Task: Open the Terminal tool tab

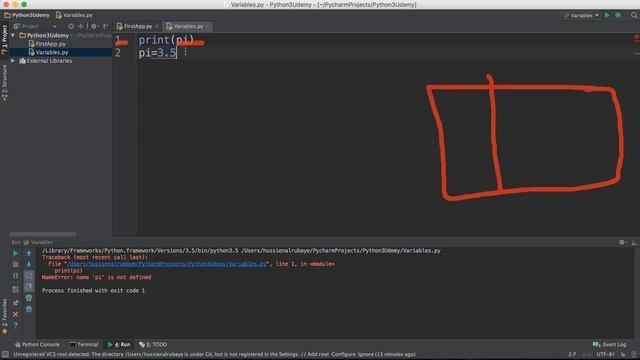Action: tap(84, 344)
